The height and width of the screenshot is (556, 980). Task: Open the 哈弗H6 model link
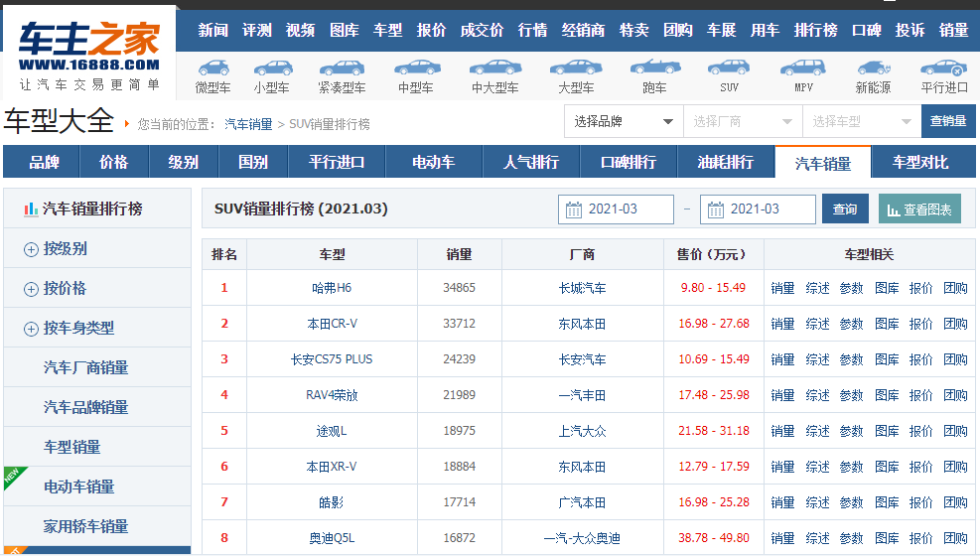pos(332,288)
